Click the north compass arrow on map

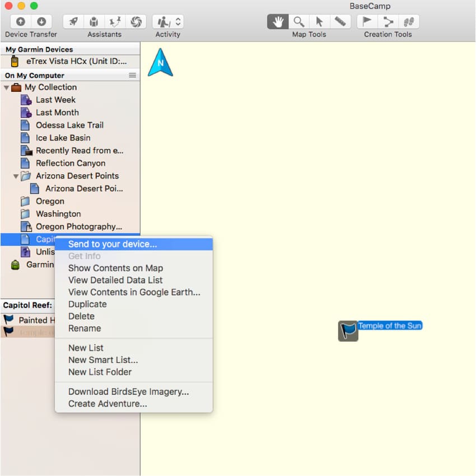tap(160, 63)
